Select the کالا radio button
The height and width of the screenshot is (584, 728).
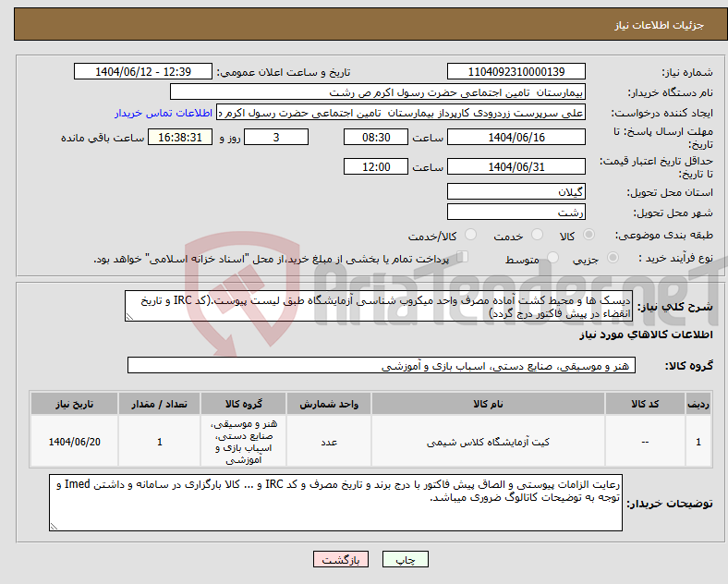click(x=588, y=235)
